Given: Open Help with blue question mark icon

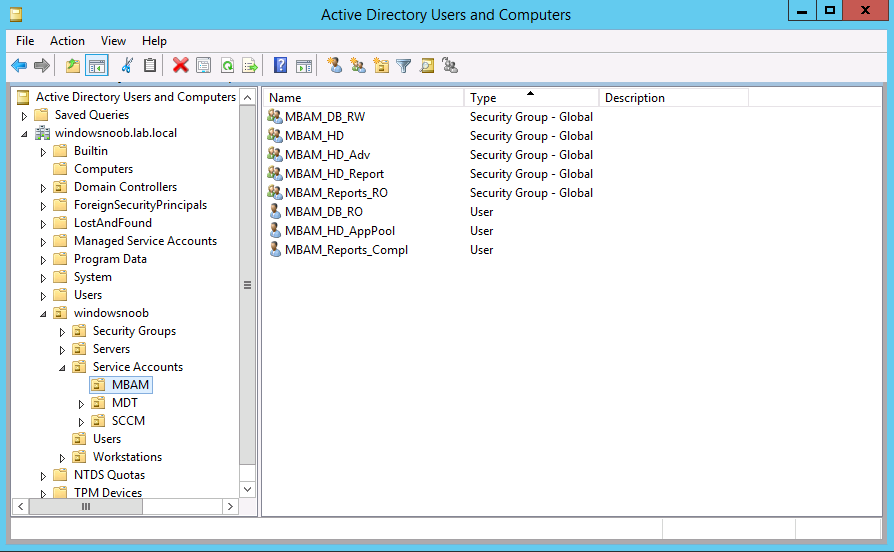Looking at the screenshot, I should tap(281, 66).
